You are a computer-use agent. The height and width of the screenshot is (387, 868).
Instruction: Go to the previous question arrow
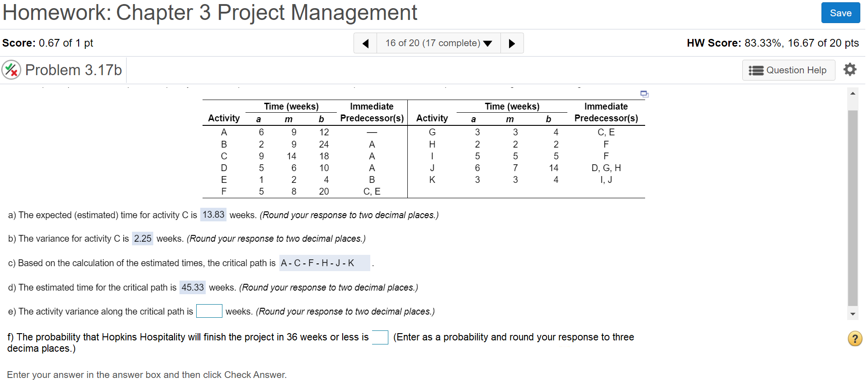365,43
